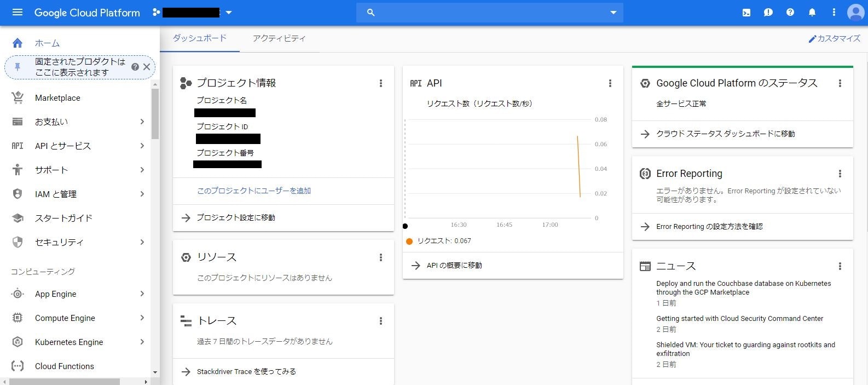Image resolution: width=868 pixels, height=385 pixels.
Task: Open Cloud Security Command Center news item
Action: (x=739, y=318)
